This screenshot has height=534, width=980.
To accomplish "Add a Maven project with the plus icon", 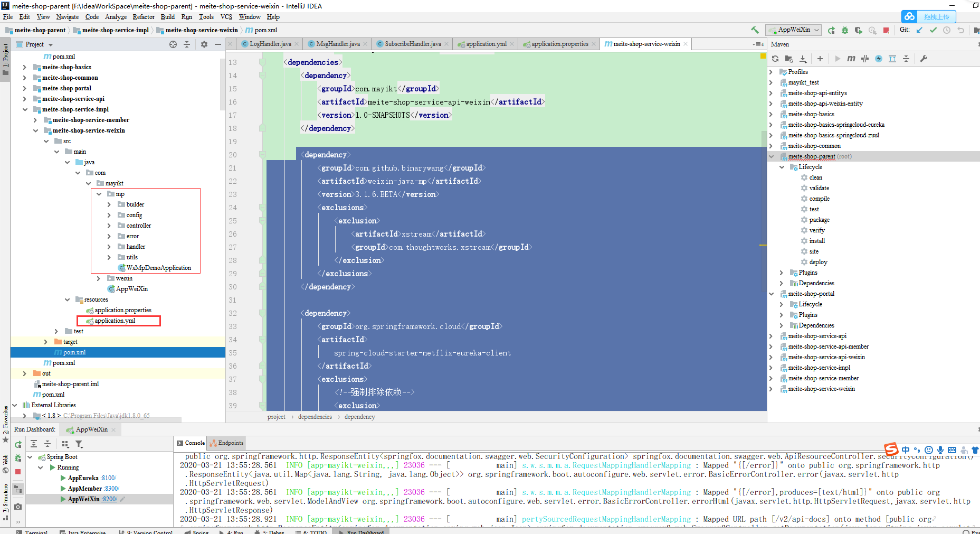I will coord(820,59).
